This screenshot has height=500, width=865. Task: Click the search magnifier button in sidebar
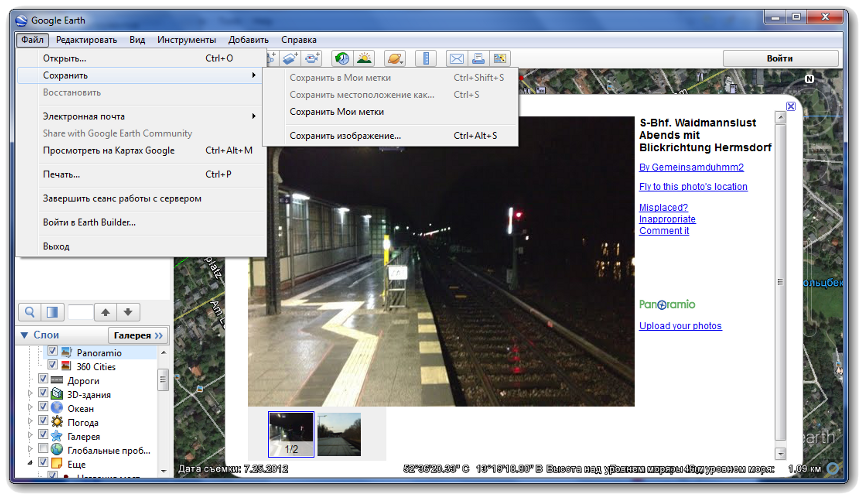[x=31, y=312]
